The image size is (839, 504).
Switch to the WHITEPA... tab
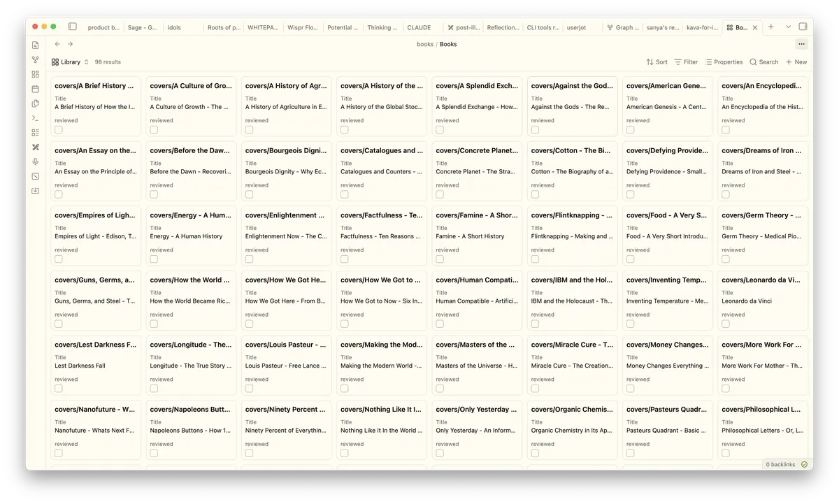tap(263, 28)
